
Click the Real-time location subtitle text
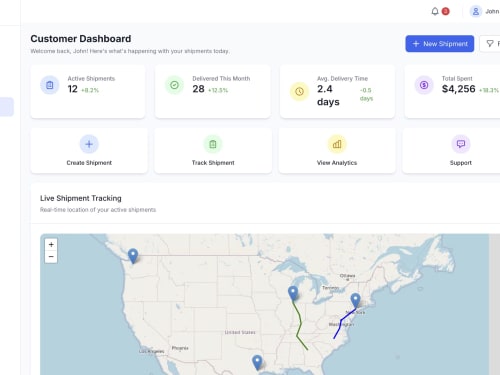pyautogui.click(x=98, y=210)
